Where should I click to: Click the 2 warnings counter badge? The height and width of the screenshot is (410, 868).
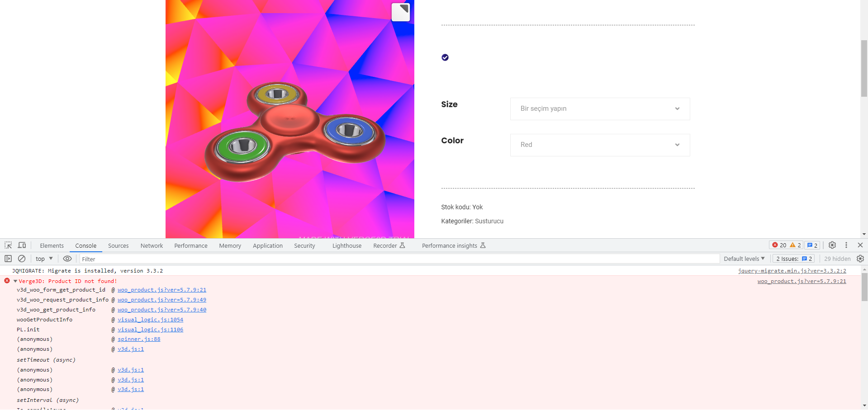coord(796,245)
